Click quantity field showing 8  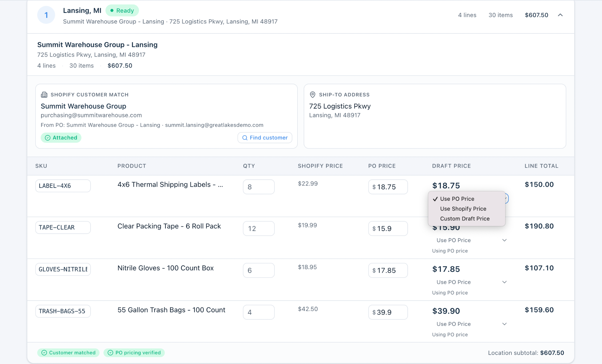pos(259,187)
